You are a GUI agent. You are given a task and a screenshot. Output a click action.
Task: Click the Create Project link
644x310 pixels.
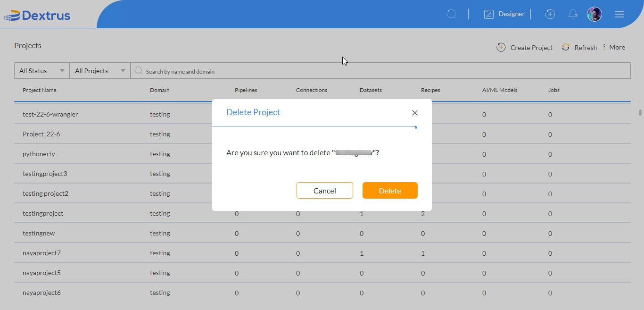click(x=531, y=48)
